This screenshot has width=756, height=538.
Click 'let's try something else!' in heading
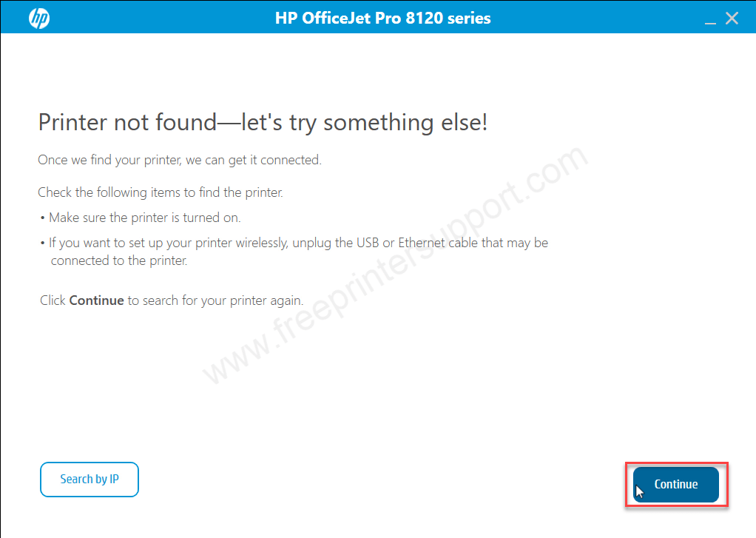(x=364, y=122)
